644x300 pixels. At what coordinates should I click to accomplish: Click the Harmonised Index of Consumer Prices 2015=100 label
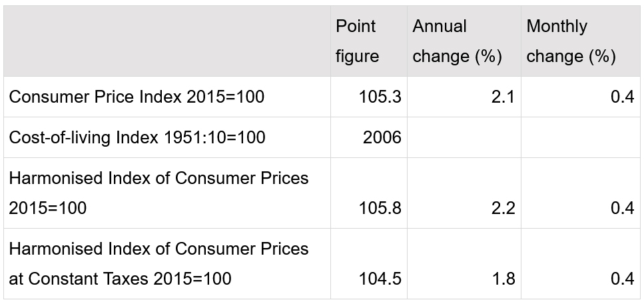(159, 193)
